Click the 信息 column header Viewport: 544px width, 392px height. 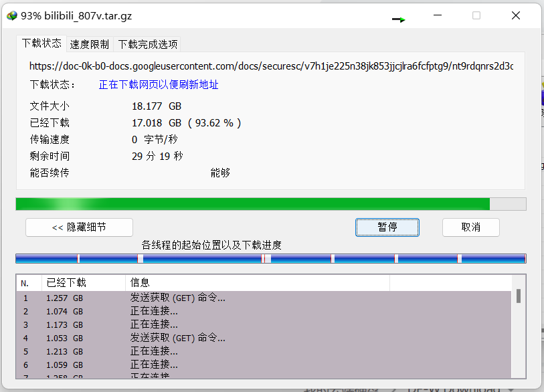(258, 283)
